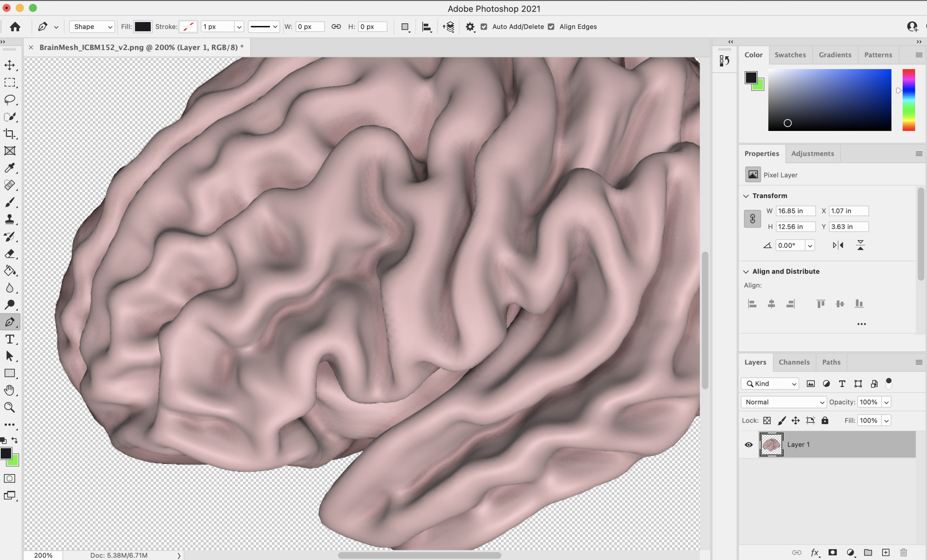
Task: Open stroke line style dropdown
Action: [x=264, y=27]
